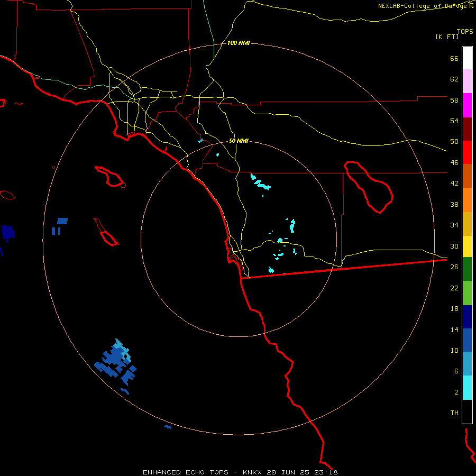Click the 34 scale value
Screen dimensions: 476x476
click(x=454, y=225)
